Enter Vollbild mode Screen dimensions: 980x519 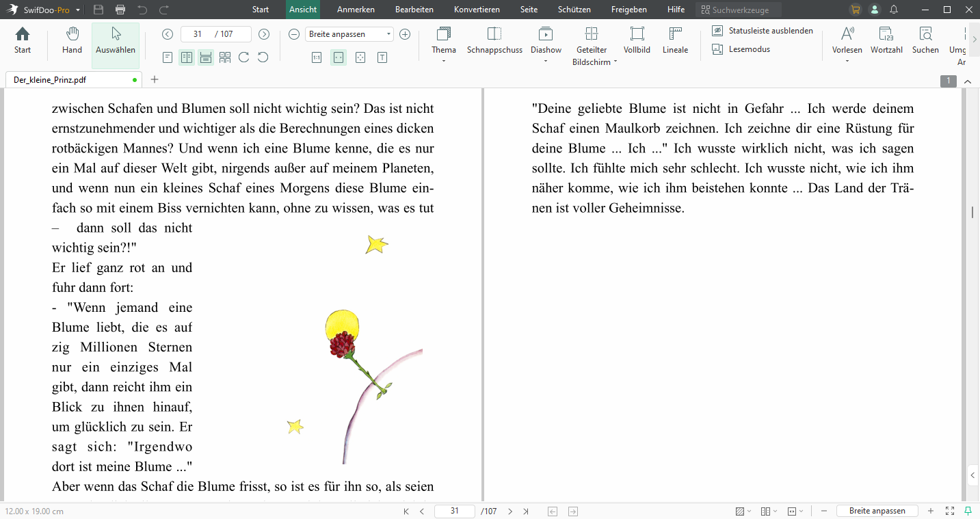click(x=637, y=40)
